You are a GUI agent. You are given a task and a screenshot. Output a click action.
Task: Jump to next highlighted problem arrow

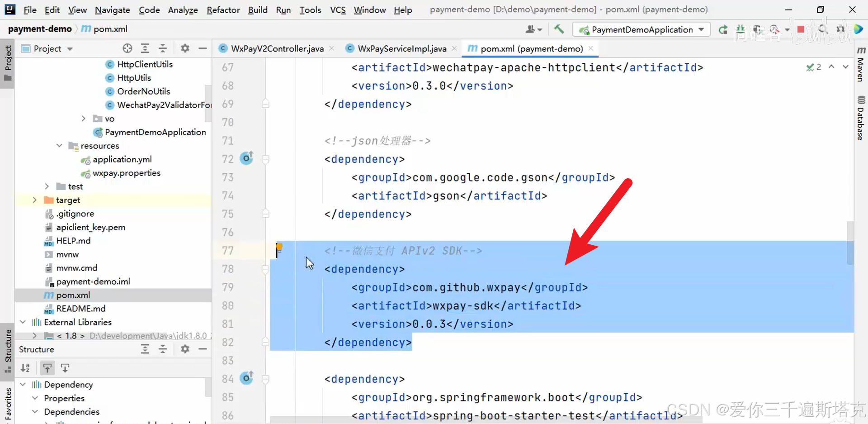(845, 67)
